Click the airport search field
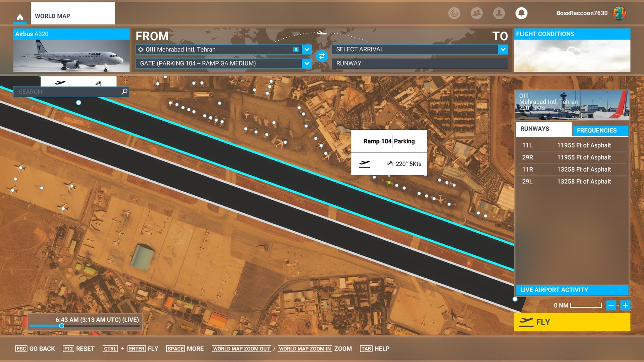The image size is (644, 362). (67, 92)
